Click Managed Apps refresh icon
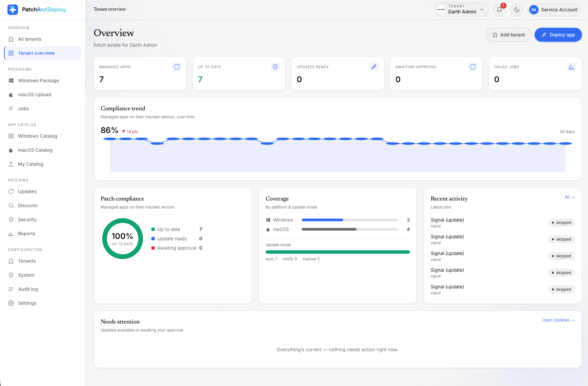588x386 pixels. coord(177,67)
